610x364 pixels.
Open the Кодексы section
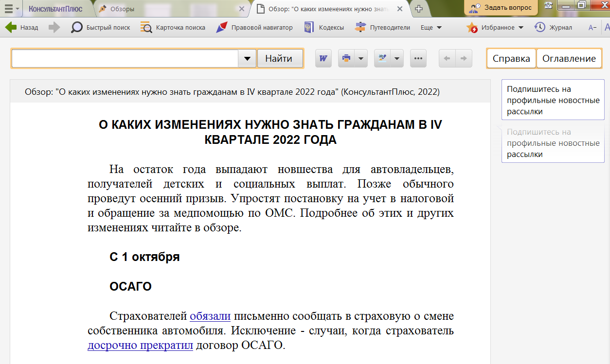tap(324, 28)
